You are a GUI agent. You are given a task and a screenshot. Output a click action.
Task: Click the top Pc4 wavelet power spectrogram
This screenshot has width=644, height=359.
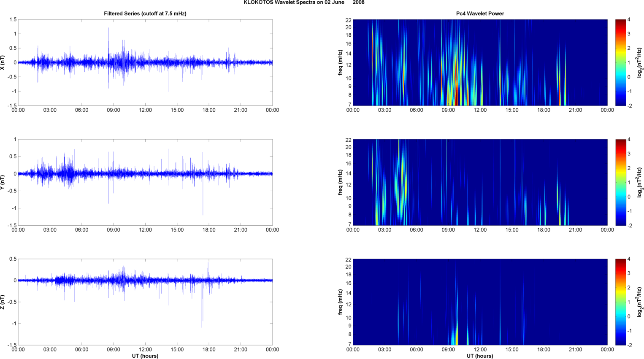[x=480, y=62]
